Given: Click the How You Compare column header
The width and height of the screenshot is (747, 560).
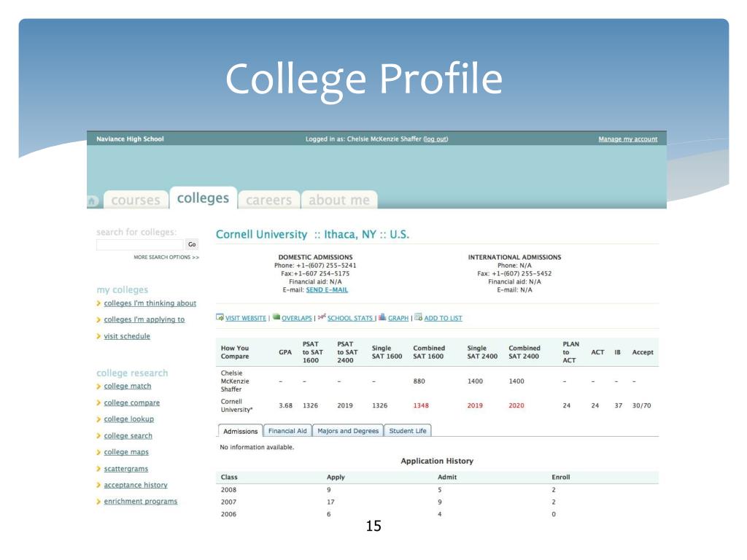Looking at the screenshot, I should (235, 352).
